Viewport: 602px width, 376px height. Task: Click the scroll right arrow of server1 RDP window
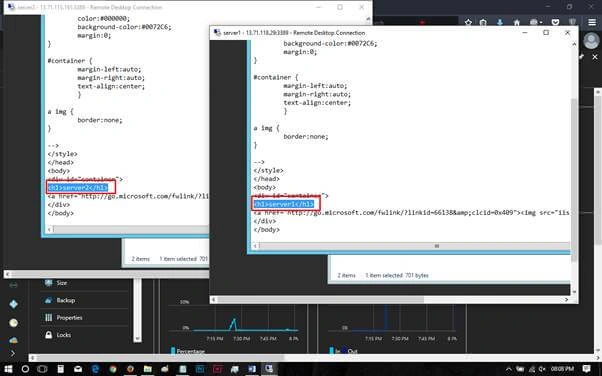566,299
